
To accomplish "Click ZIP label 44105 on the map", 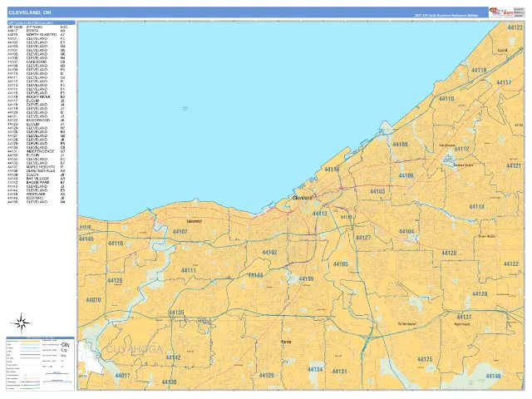I will [x=341, y=264].
